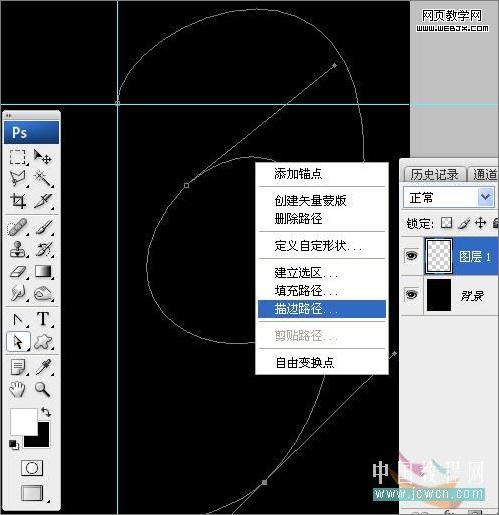Select the Zoom magnifier tool
Screen dimensions: 499x515
coord(43,389)
